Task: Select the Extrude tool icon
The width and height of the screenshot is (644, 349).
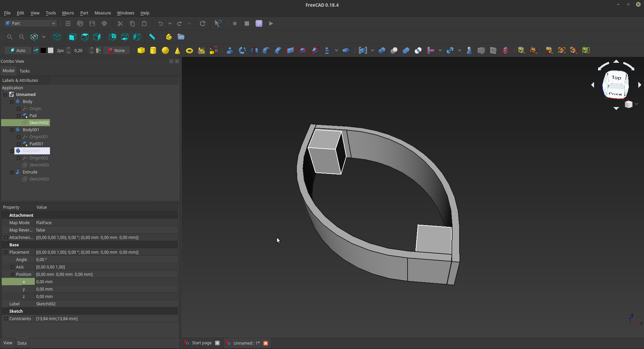Action: tap(230, 50)
